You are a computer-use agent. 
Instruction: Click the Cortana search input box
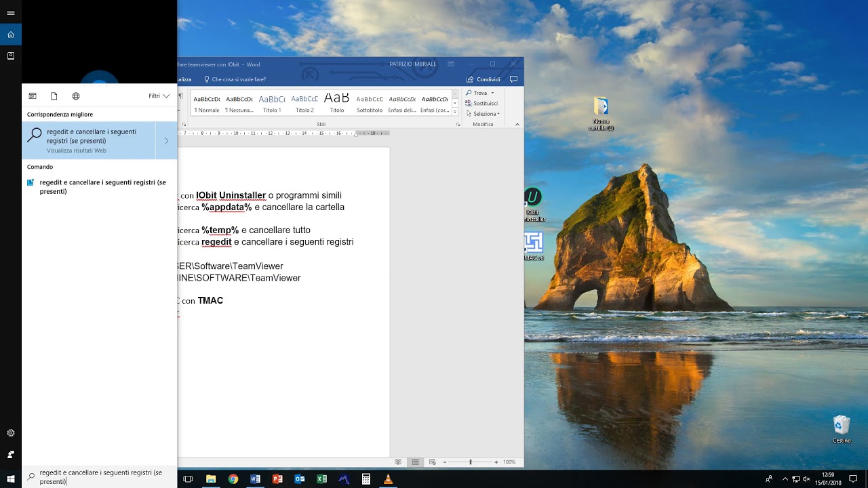(99, 477)
